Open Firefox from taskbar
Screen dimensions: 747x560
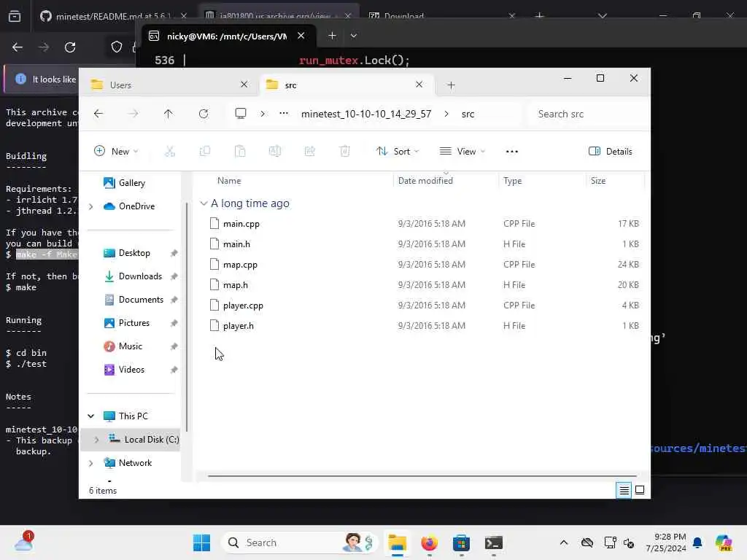(x=429, y=542)
